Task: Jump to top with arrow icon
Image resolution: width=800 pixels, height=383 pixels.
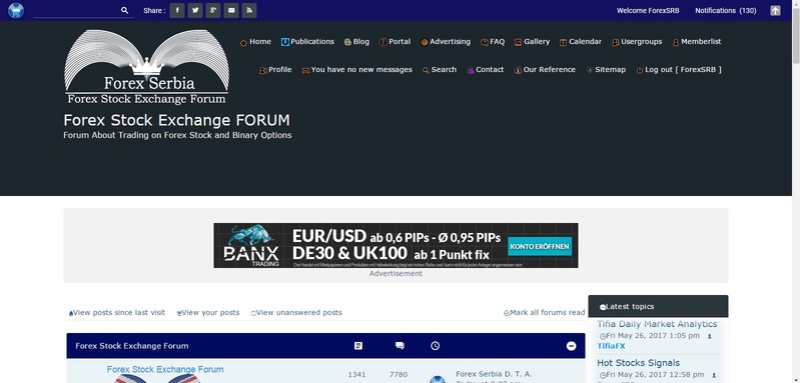Action: 775,10
